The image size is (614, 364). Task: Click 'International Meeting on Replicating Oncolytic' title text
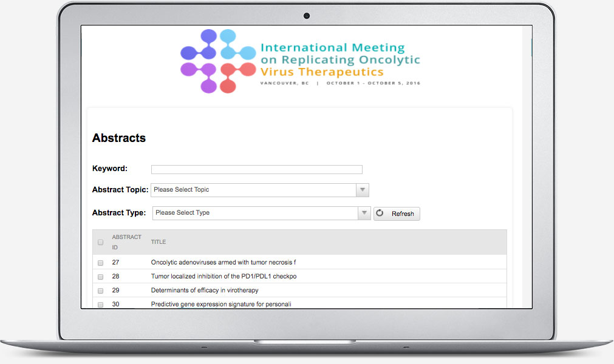(x=340, y=53)
